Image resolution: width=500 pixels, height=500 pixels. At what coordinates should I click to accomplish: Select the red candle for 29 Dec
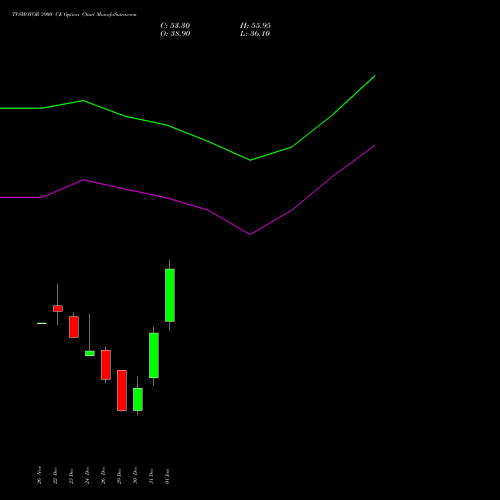click(x=122, y=390)
